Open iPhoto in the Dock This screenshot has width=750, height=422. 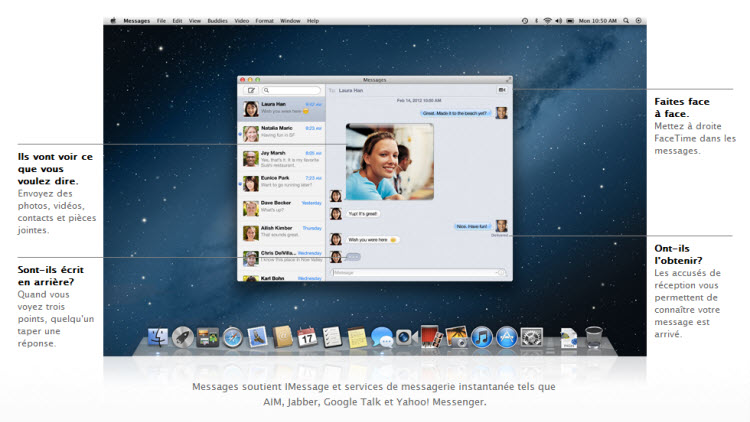pyautogui.click(x=456, y=337)
